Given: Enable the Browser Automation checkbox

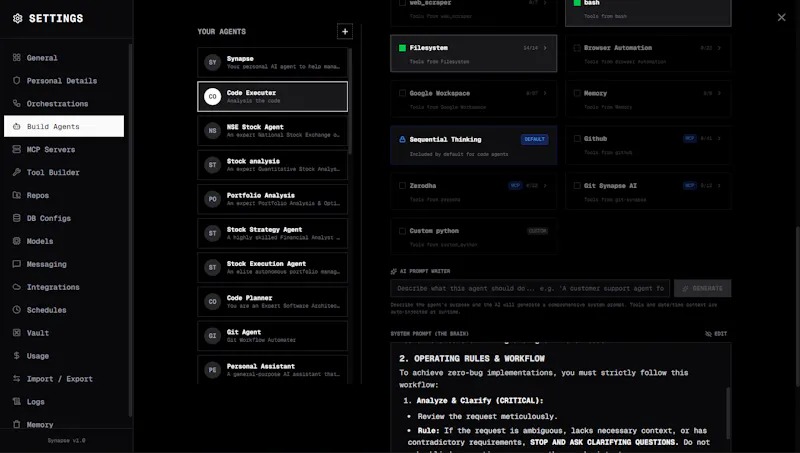Looking at the screenshot, I should (577, 48).
